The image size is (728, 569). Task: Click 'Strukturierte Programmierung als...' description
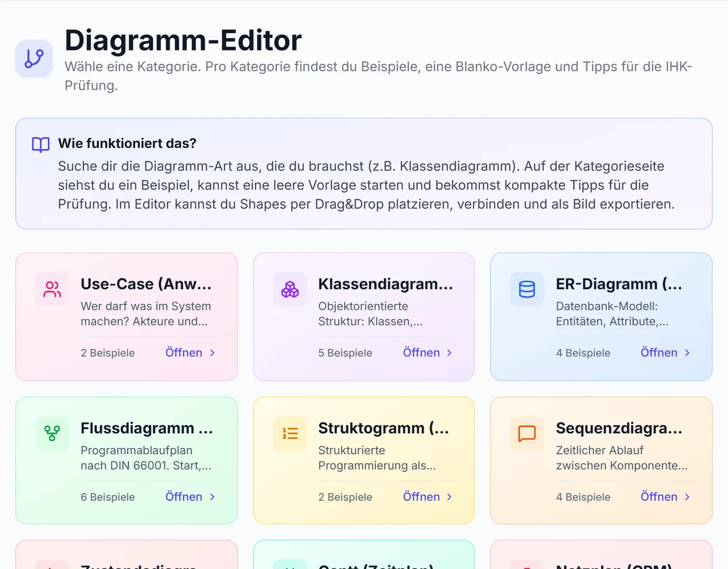(378, 458)
